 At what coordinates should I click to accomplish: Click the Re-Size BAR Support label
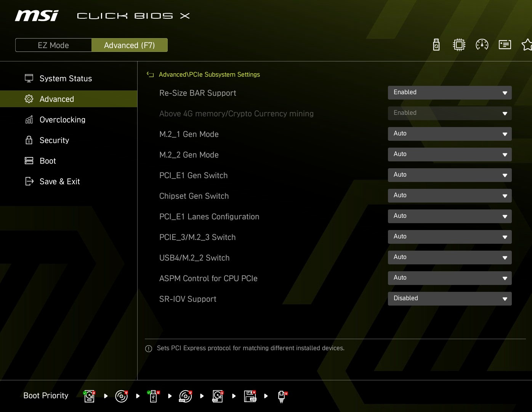(x=198, y=93)
